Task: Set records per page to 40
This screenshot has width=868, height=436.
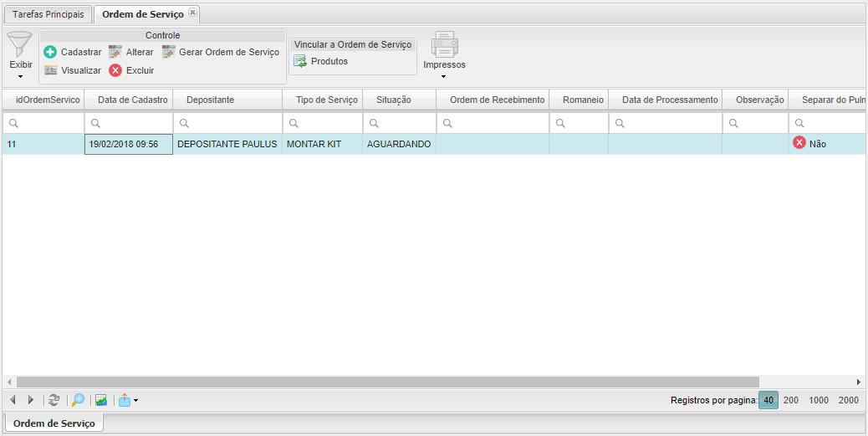Action: coord(768,400)
